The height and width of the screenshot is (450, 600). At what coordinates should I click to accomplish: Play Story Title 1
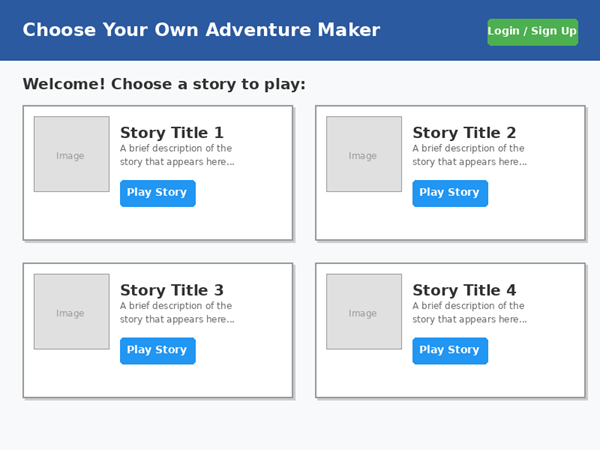157,193
